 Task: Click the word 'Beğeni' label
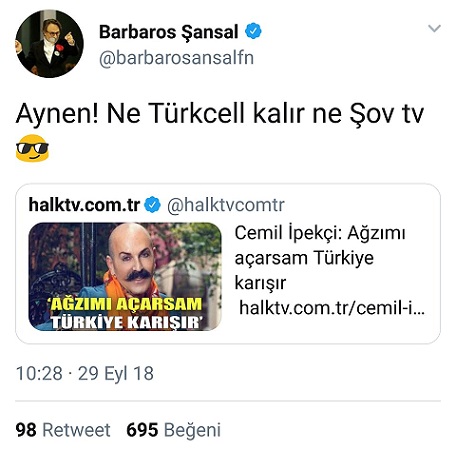(x=192, y=430)
